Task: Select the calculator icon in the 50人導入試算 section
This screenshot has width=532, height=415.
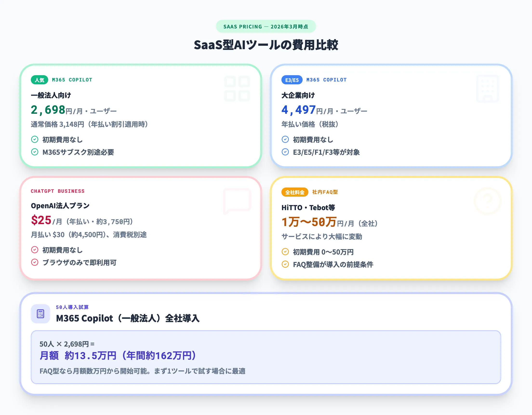Action: coord(40,314)
